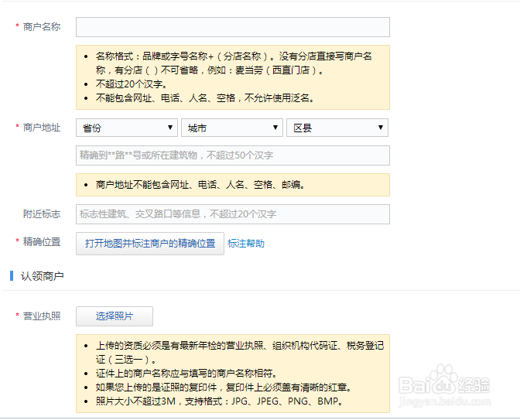Click the 认领商户 section heading

tap(42, 276)
